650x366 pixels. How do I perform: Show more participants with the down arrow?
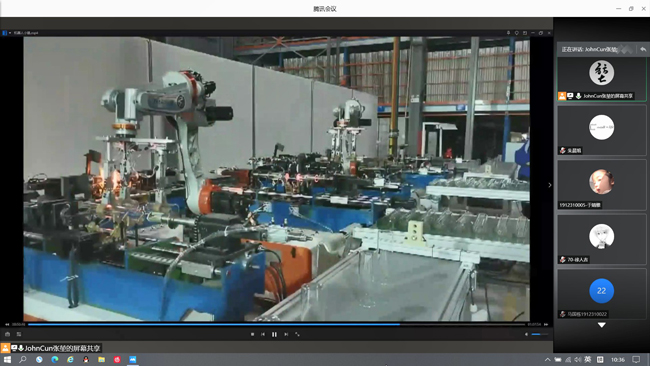(x=601, y=325)
